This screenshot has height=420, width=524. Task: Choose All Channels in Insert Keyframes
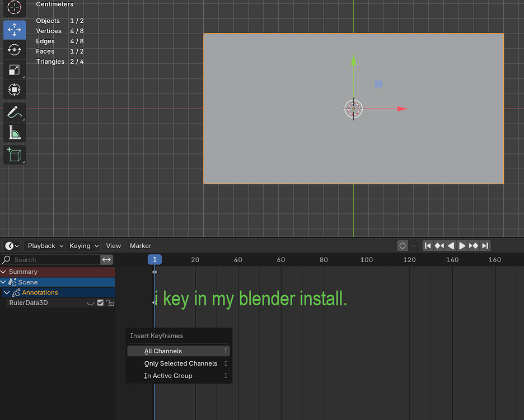point(179,351)
